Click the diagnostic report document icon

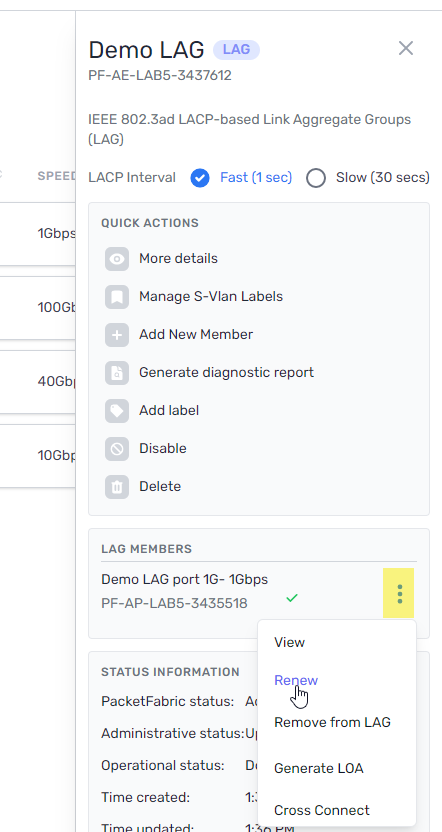click(x=117, y=373)
